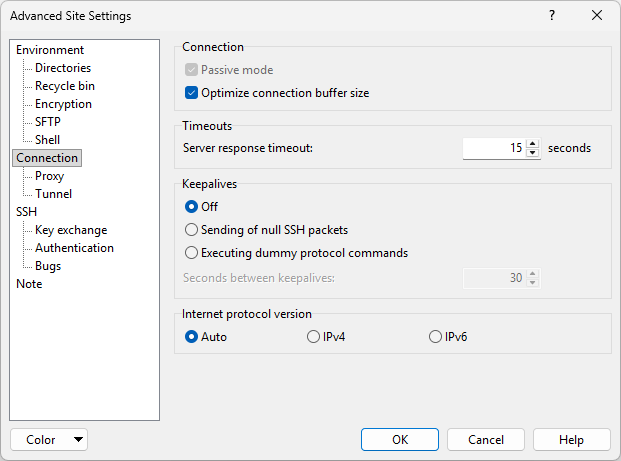Screen dimensions: 621x461
Task: Click the OK button
Action: 400,440
